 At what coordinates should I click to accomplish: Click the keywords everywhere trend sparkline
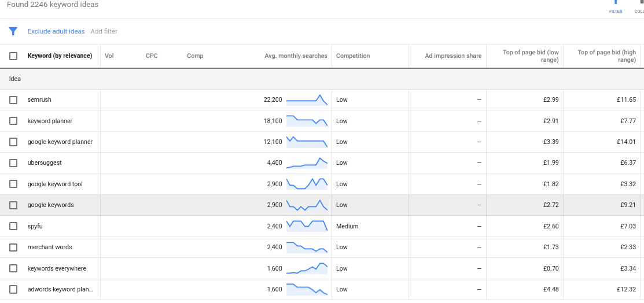pyautogui.click(x=307, y=268)
